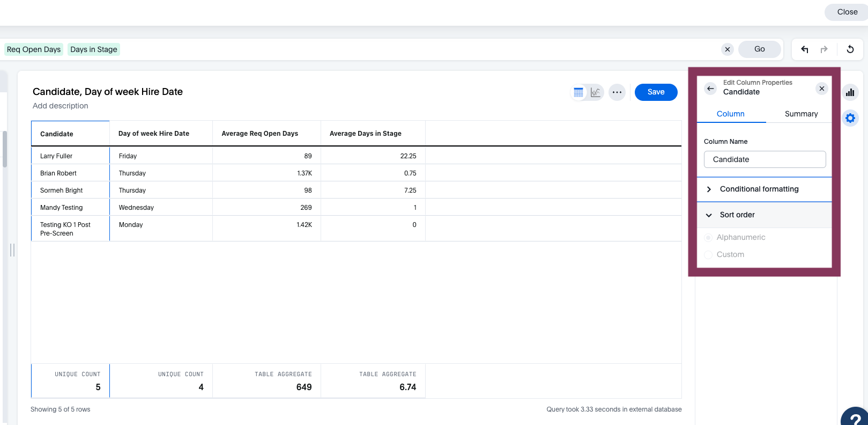The height and width of the screenshot is (425, 868).
Task: Click the left panel resize handle
Action: [x=12, y=250]
